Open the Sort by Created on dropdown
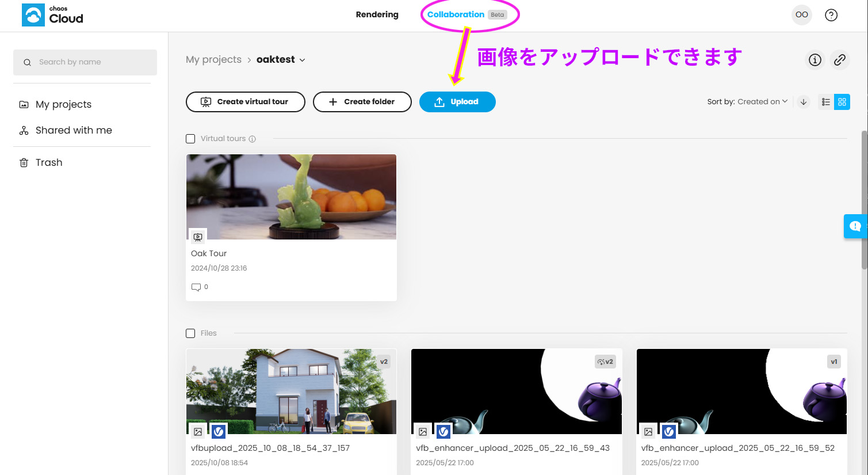 pyautogui.click(x=747, y=102)
